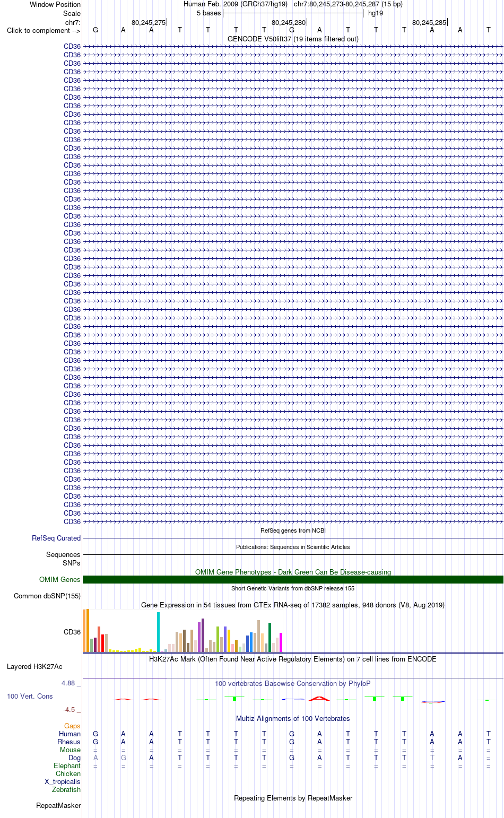Screen dimensions: 504x818
Task: Click the hg19 label beside scale bar
Action: click(x=376, y=13)
